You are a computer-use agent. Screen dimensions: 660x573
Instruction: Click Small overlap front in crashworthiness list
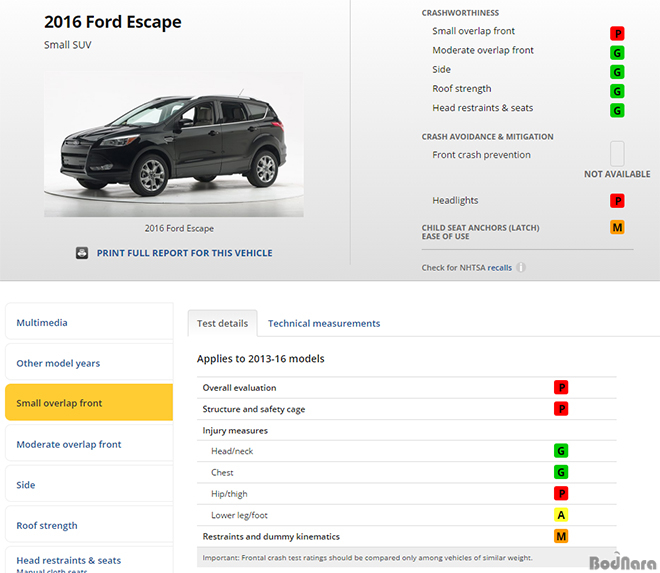(473, 31)
